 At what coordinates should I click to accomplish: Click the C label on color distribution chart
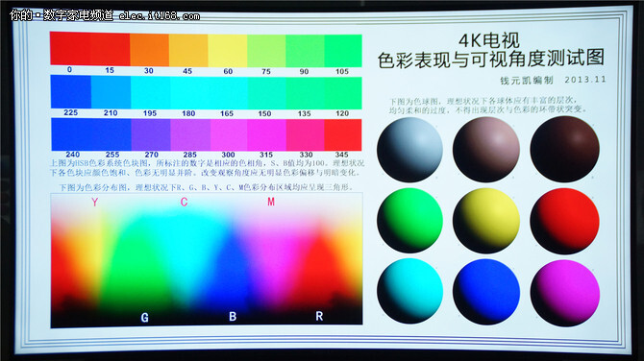(x=184, y=202)
